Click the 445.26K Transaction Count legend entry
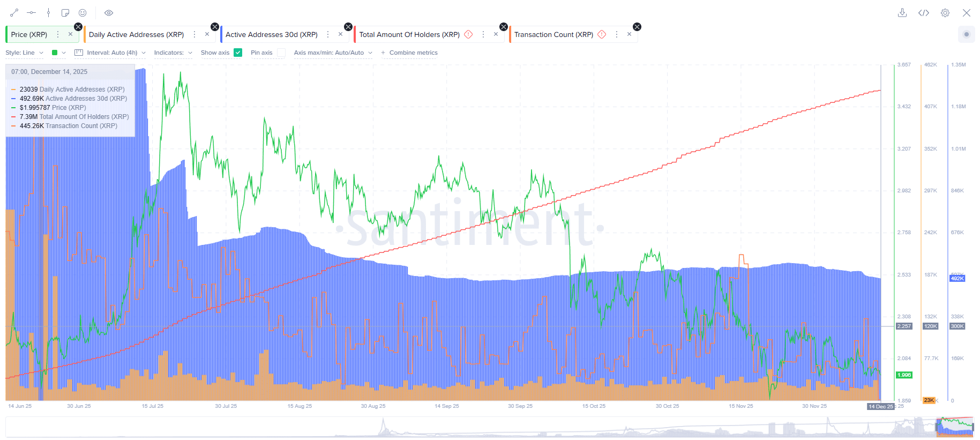 pos(64,126)
